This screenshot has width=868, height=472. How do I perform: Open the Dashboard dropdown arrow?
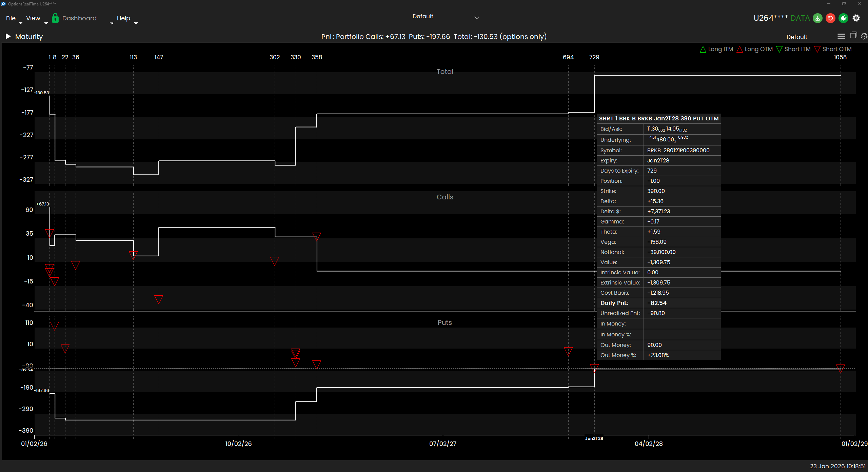tap(112, 23)
